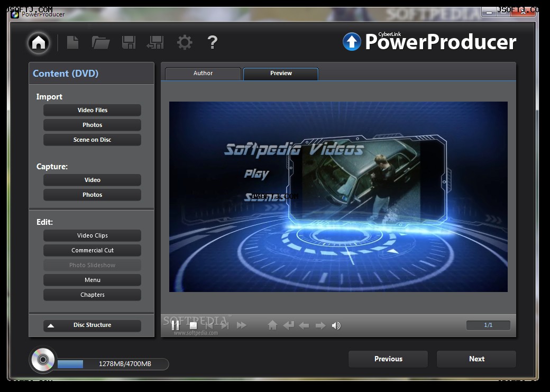Screen dimensions: 550x392
Task: Go to the Home screen icon
Action: coord(39,42)
